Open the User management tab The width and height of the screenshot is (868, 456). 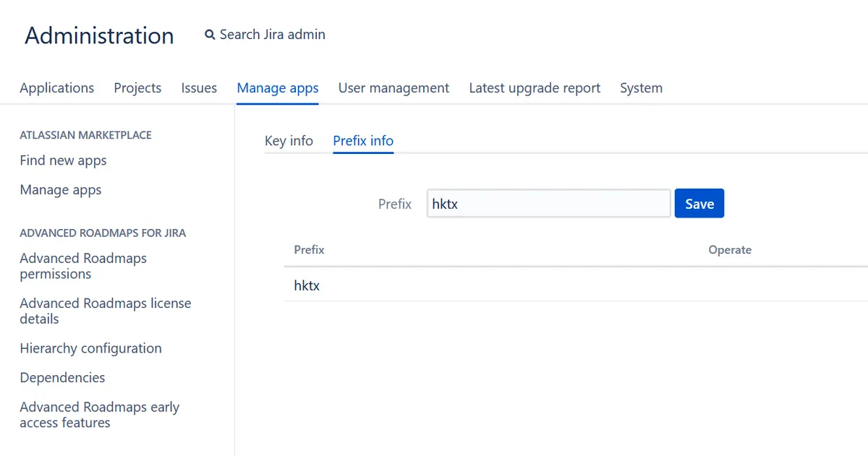coord(393,88)
